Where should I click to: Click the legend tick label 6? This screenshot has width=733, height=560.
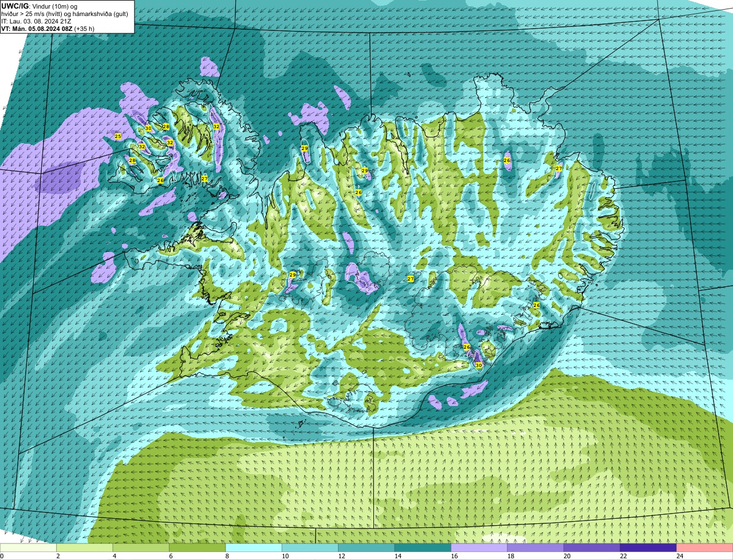pyautogui.click(x=171, y=556)
